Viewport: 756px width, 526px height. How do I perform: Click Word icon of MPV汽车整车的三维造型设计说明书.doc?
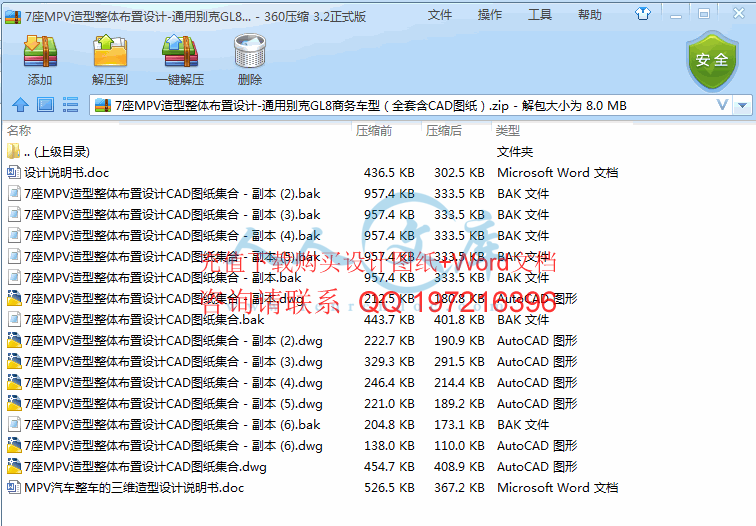[x=14, y=487]
